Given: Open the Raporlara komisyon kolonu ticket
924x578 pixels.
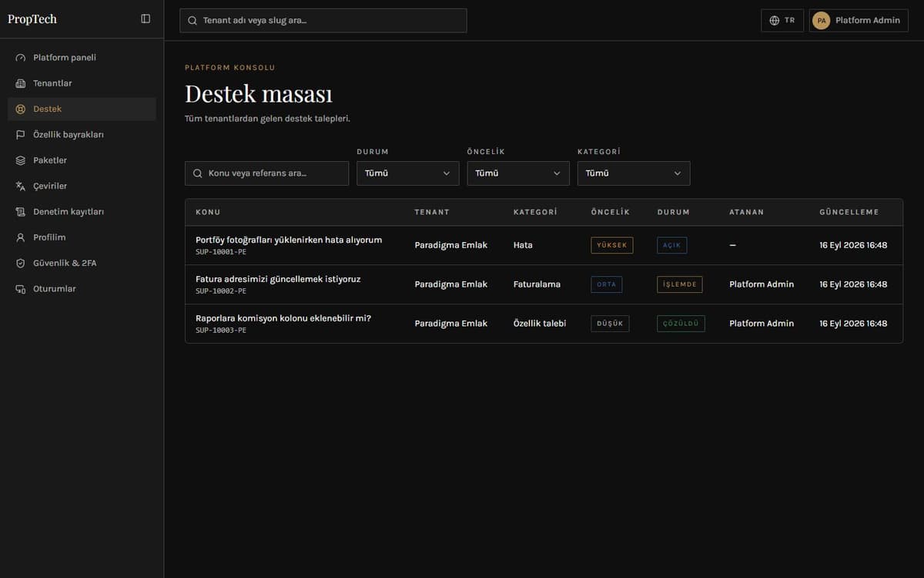Looking at the screenshot, I should [x=283, y=318].
